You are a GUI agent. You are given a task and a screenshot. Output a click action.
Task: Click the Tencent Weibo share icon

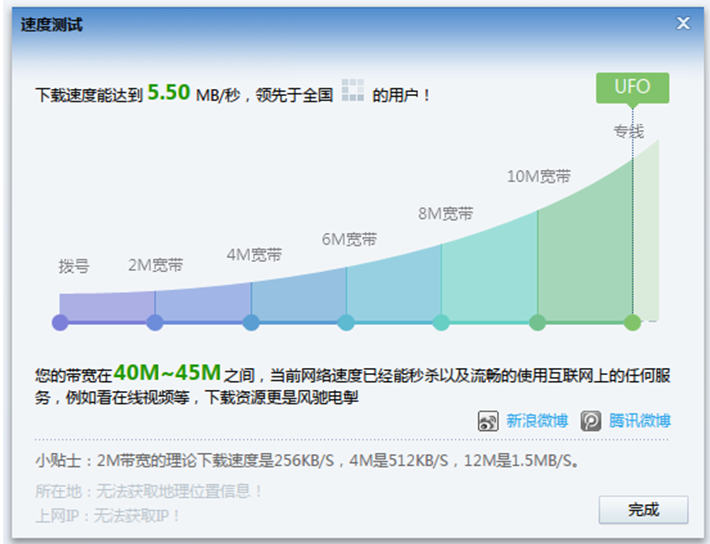591,421
